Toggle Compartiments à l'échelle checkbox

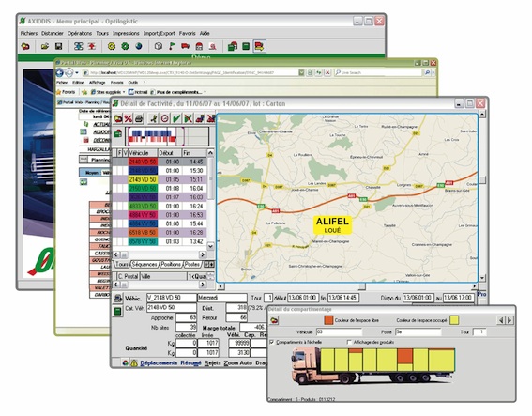click(x=271, y=342)
